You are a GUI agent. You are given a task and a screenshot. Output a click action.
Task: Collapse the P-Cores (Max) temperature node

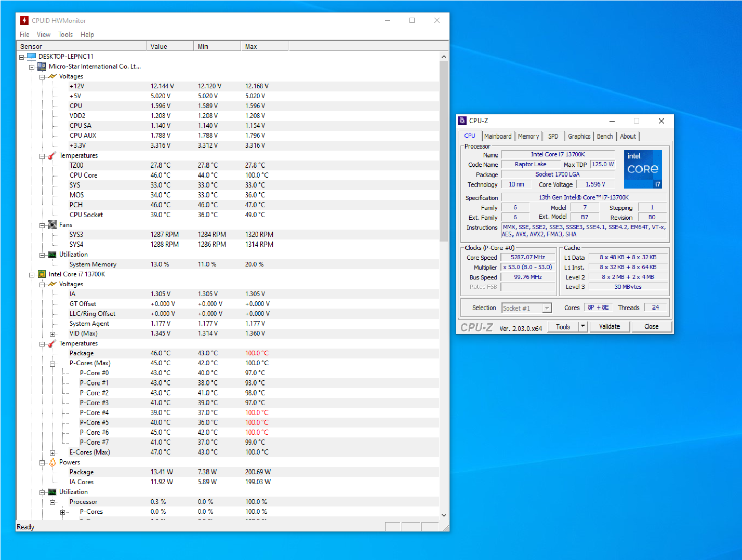coord(52,364)
